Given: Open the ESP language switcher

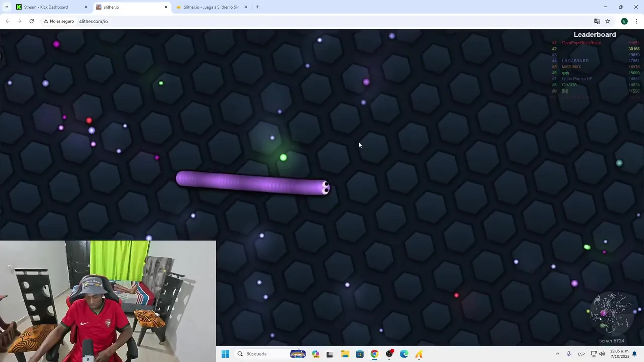Looking at the screenshot, I should point(581,354).
